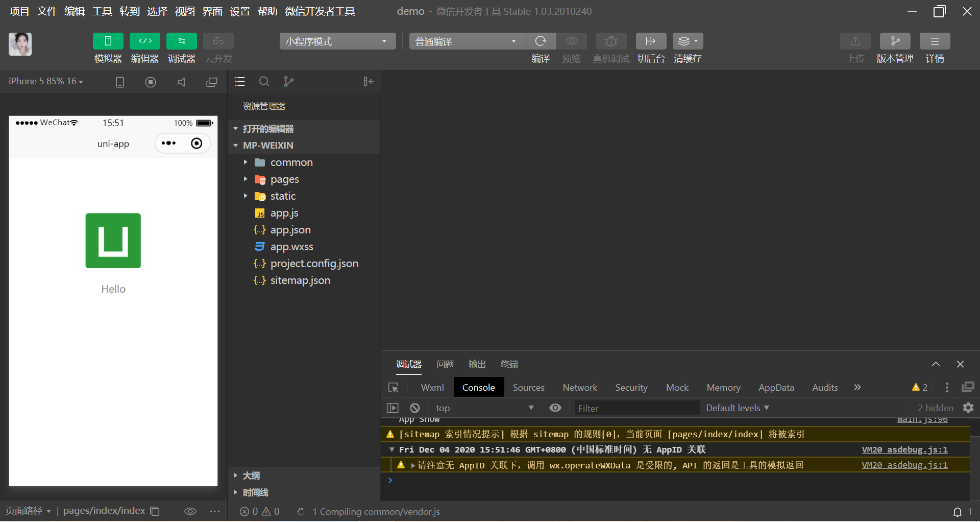The image size is (980, 522).
Task: Open the top context dropdown
Action: click(484, 408)
